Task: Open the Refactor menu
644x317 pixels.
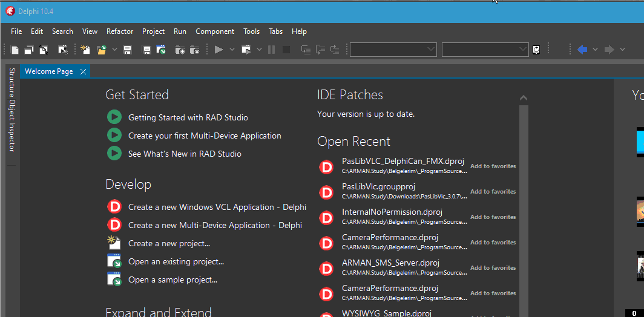Action: (120, 31)
